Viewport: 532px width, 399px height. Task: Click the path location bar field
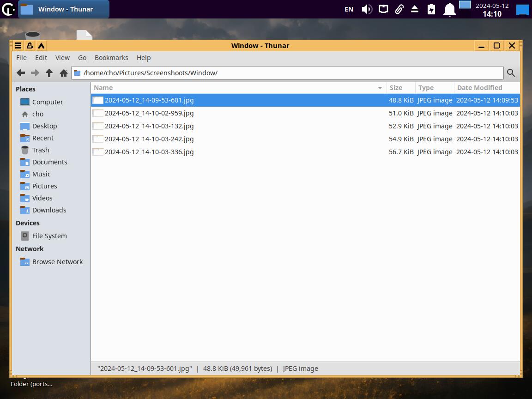(287, 73)
